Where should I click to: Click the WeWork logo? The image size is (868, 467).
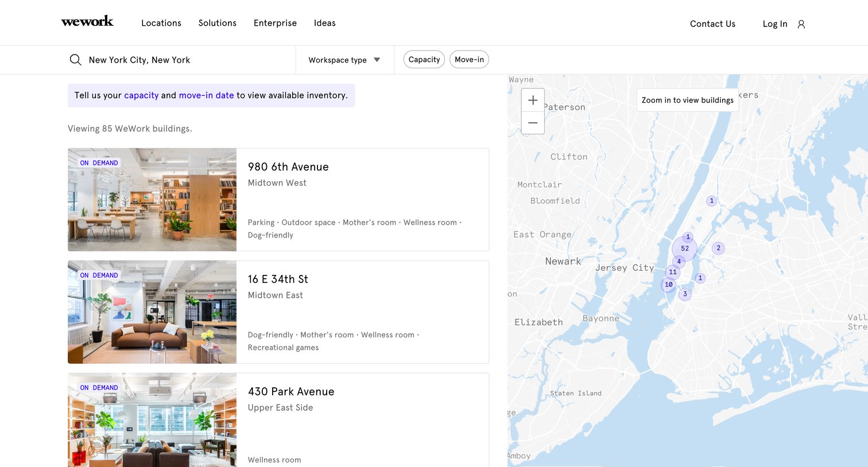tap(87, 22)
